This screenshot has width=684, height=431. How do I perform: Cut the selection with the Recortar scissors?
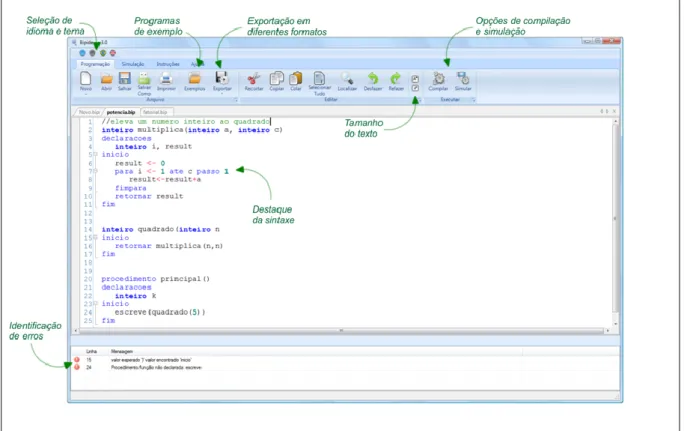pos(253,79)
